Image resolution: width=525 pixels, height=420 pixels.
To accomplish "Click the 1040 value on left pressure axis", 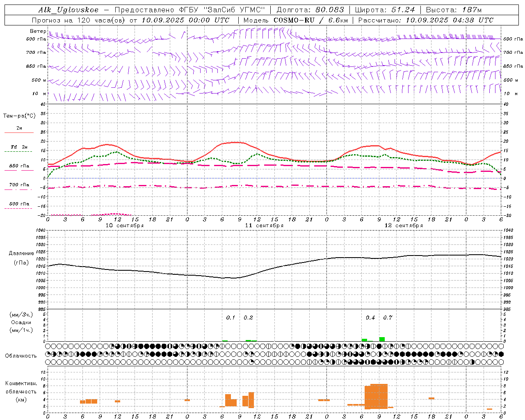I will [40, 231].
